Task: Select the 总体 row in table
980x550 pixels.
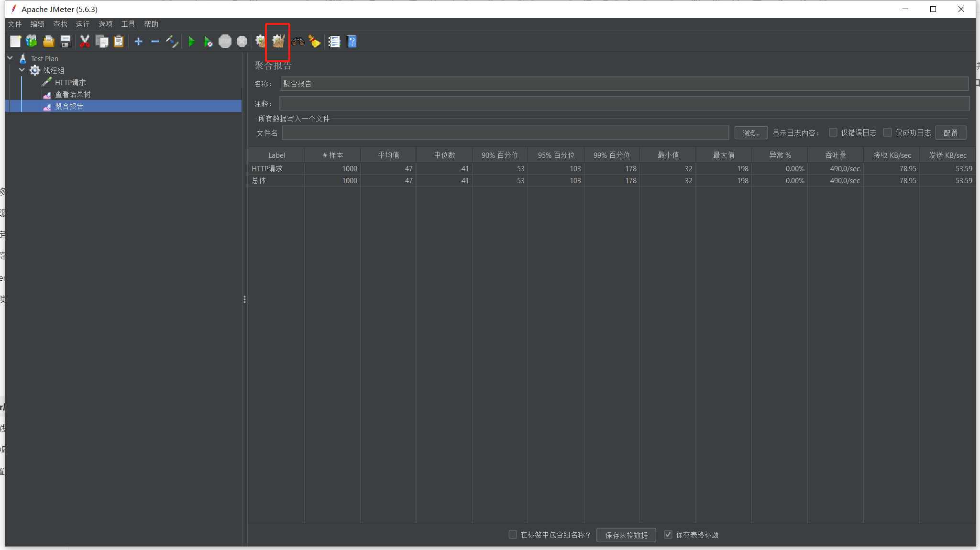Action: [x=612, y=180]
